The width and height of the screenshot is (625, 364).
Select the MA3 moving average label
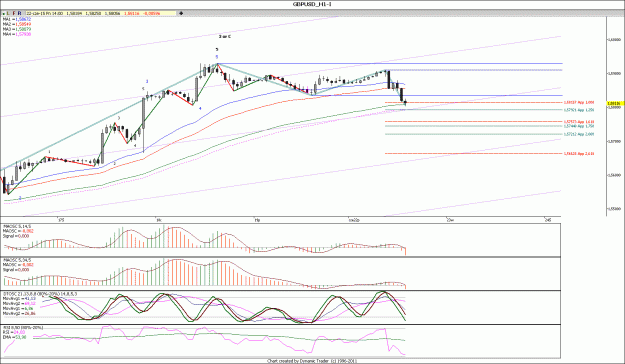(17, 29)
